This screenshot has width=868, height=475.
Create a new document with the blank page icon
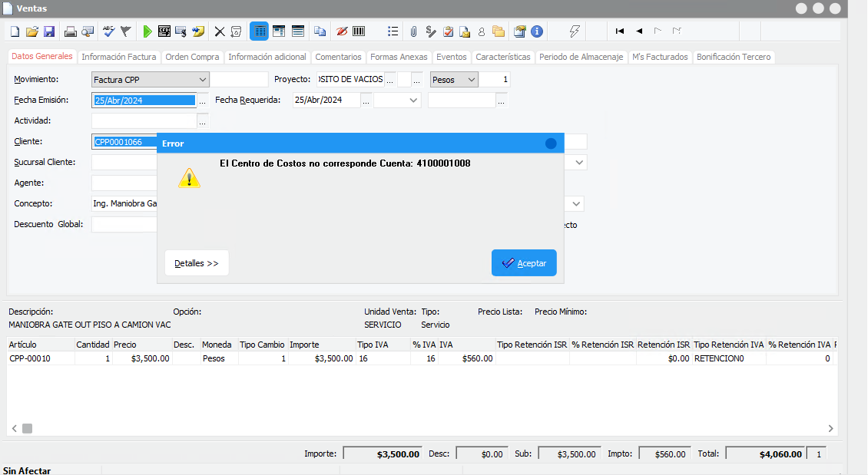pos(14,31)
